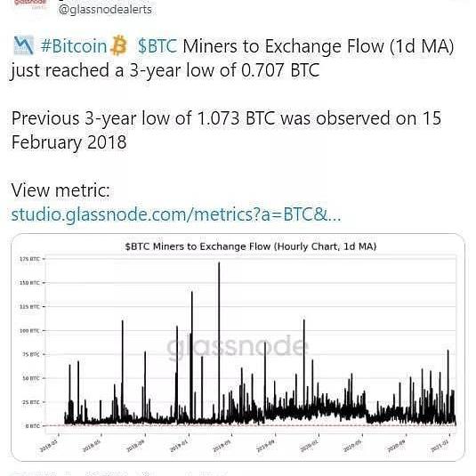Click the 25 BTC y-axis label

click(30, 402)
